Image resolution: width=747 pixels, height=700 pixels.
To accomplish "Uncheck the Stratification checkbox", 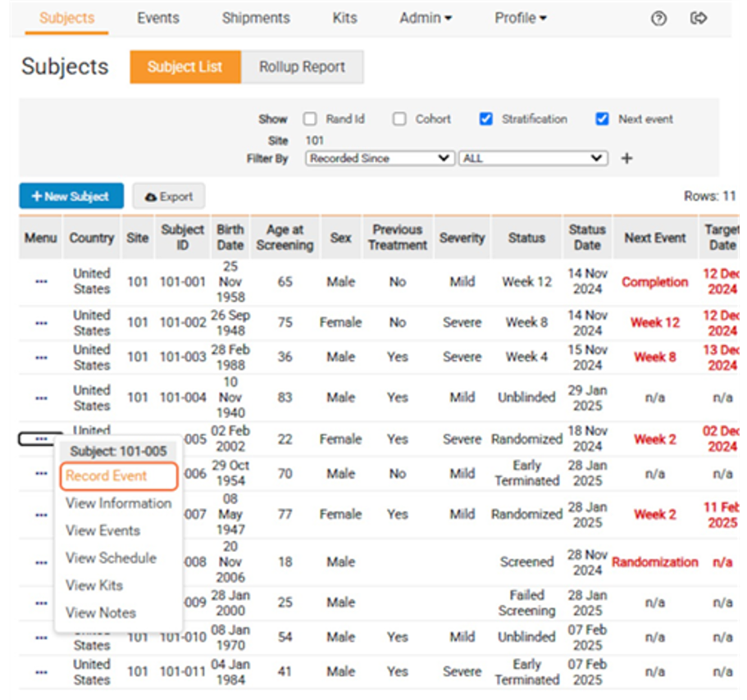I will coord(486,119).
